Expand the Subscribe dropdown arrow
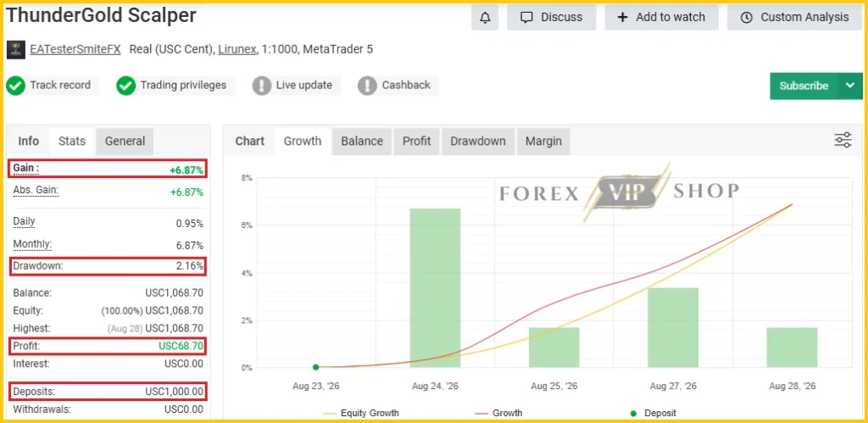Screen dimensions: 868x423 [850, 86]
